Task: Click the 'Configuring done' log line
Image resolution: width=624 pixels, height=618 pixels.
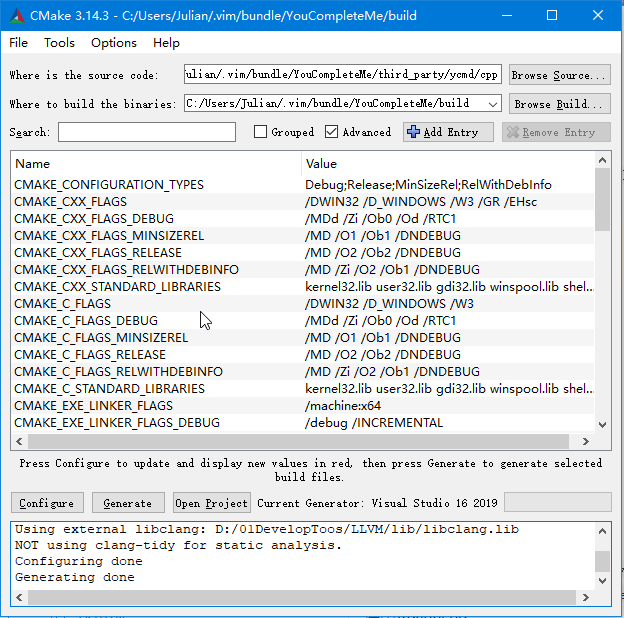Action: [79, 561]
